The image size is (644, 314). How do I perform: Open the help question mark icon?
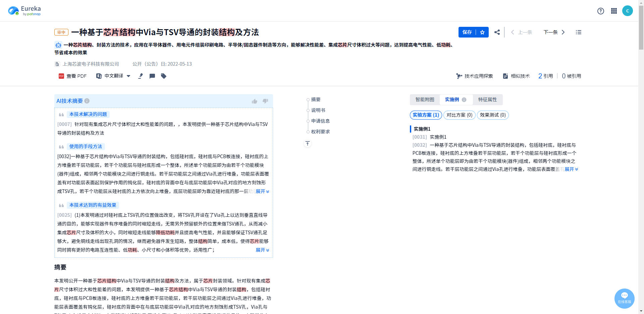[601, 11]
